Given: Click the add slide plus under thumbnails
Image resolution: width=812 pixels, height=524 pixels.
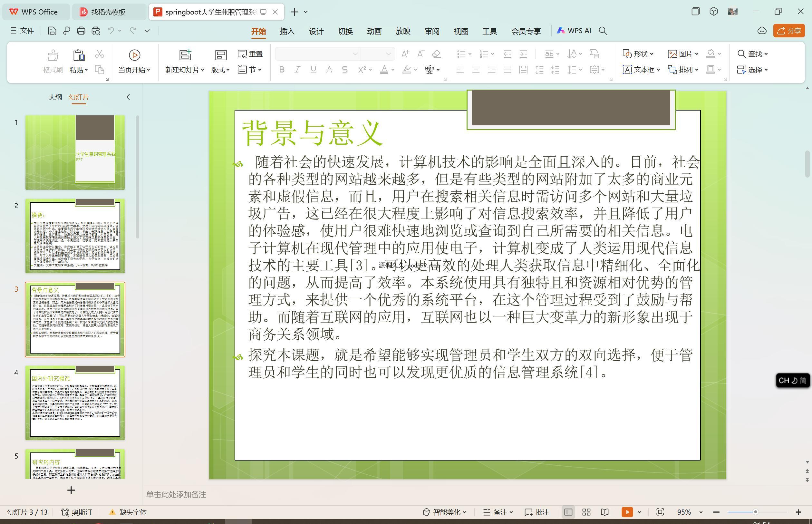Looking at the screenshot, I should [71, 490].
